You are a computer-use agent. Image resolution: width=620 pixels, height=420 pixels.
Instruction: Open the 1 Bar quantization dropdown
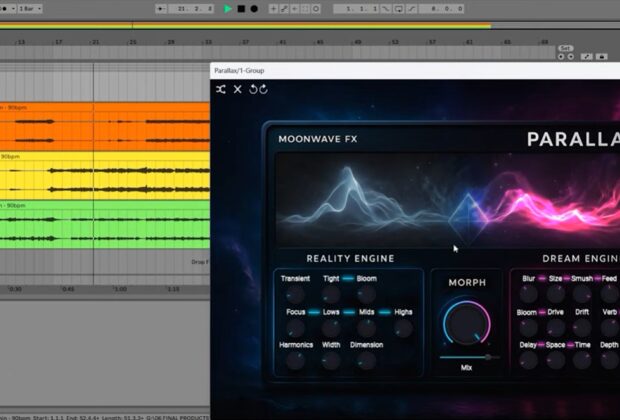28,9
